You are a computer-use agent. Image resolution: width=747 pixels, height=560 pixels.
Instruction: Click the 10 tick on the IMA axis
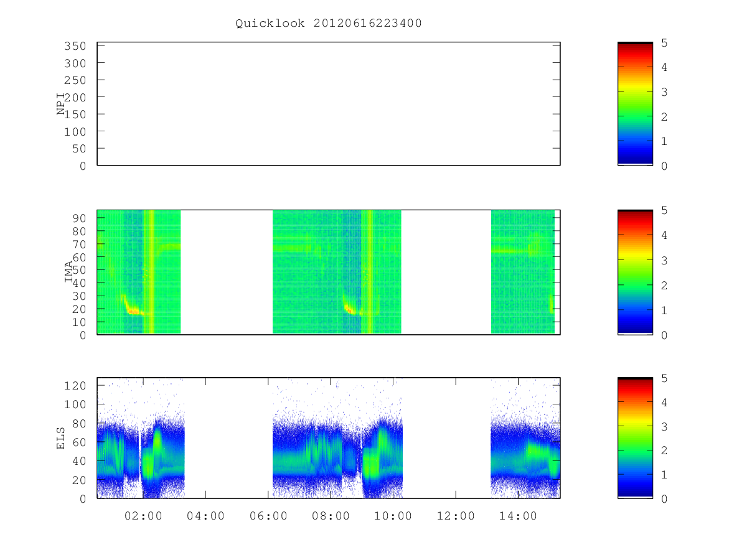(x=78, y=322)
